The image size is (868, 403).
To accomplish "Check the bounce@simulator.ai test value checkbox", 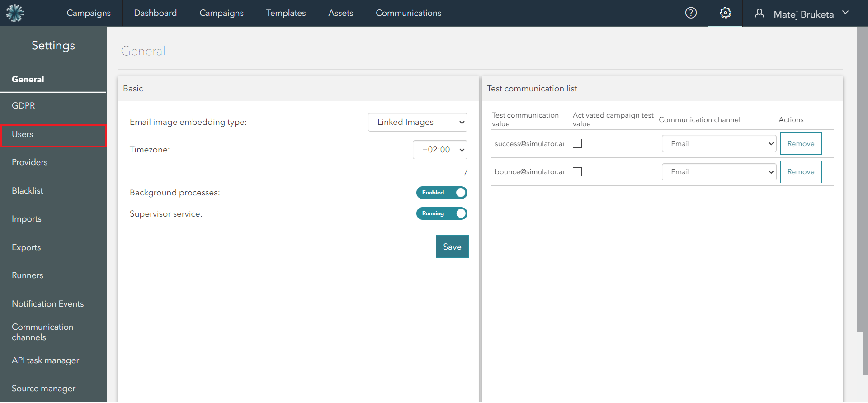I will point(577,172).
